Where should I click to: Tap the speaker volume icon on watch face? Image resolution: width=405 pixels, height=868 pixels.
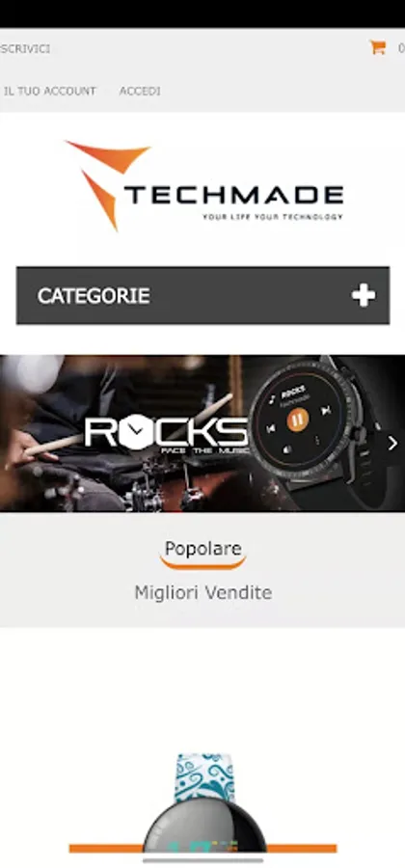pyautogui.click(x=289, y=449)
